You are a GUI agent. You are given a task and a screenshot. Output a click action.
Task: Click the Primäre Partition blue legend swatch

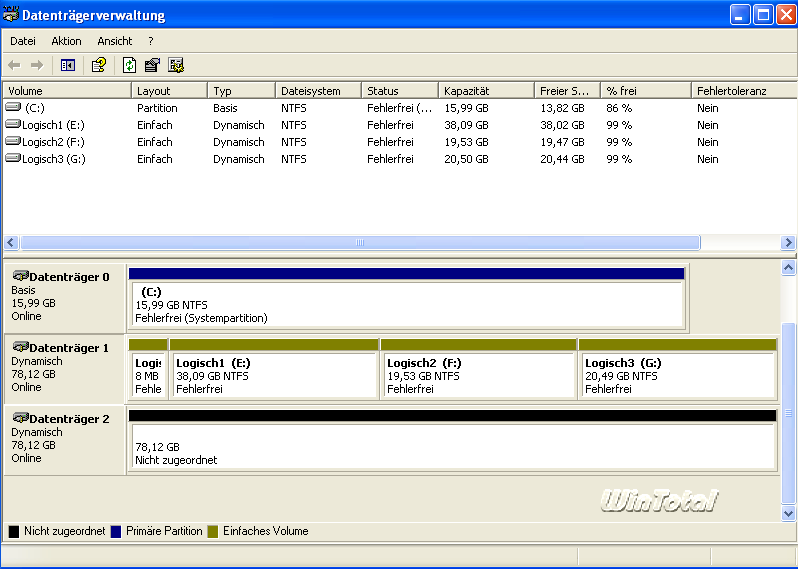[x=116, y=531]
